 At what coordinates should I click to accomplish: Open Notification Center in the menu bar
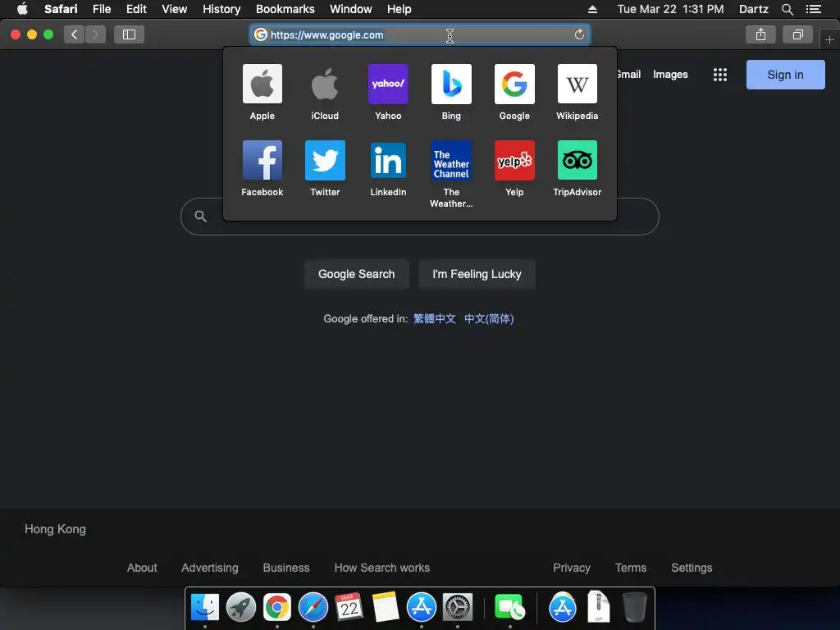(x=813, y=9)
